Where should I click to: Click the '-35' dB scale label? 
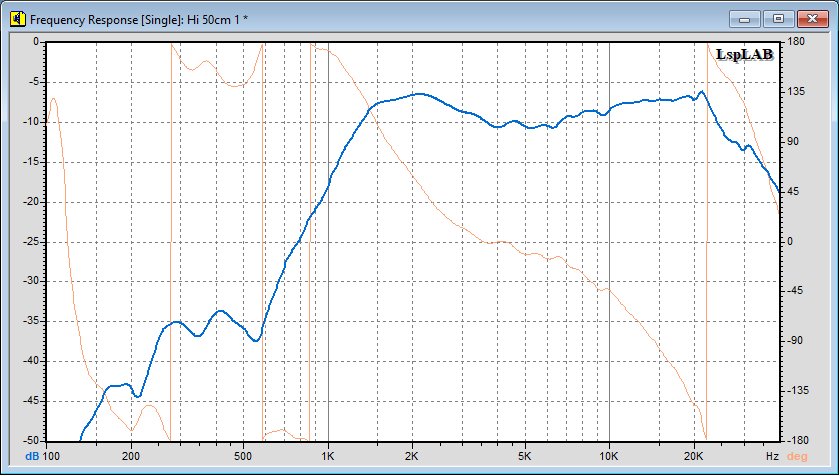click(30, 321)
